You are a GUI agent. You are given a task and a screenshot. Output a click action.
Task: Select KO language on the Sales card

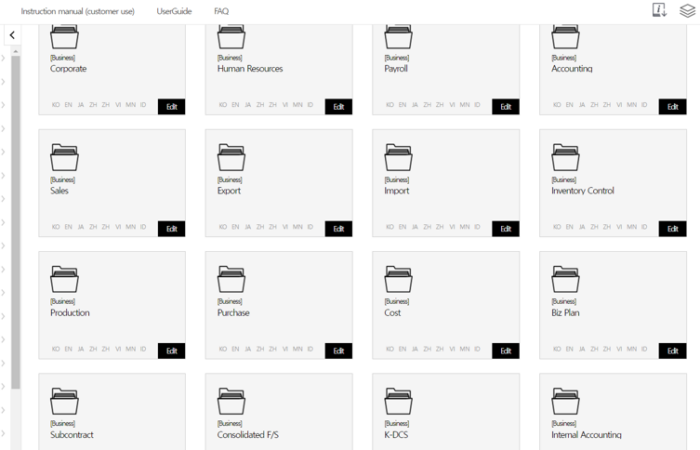55,228
